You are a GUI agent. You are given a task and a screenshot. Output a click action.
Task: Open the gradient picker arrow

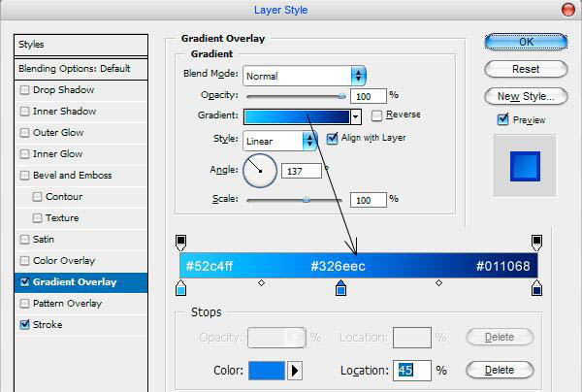coord(356,117)
